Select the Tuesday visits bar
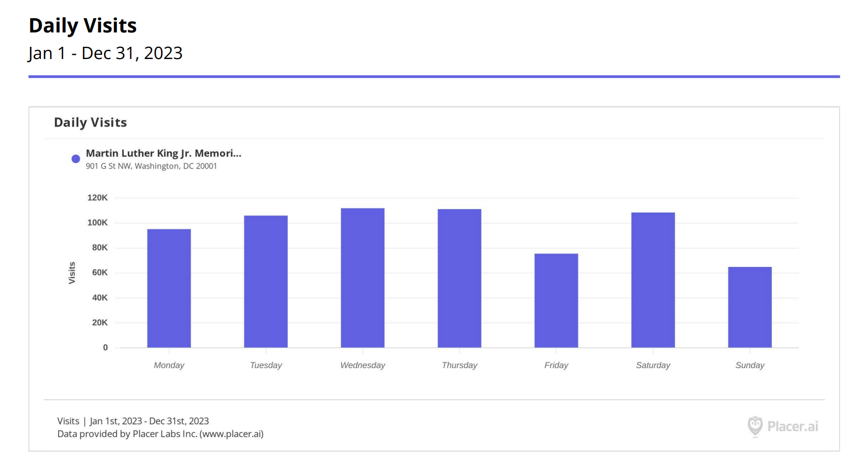 pyautogui.click(x=266, y=281)
